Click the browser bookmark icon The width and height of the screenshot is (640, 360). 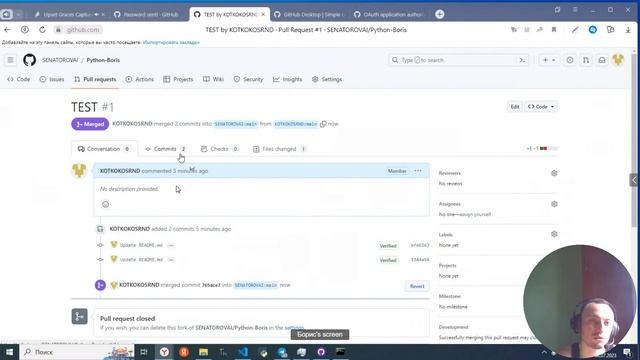pos(554,30)
